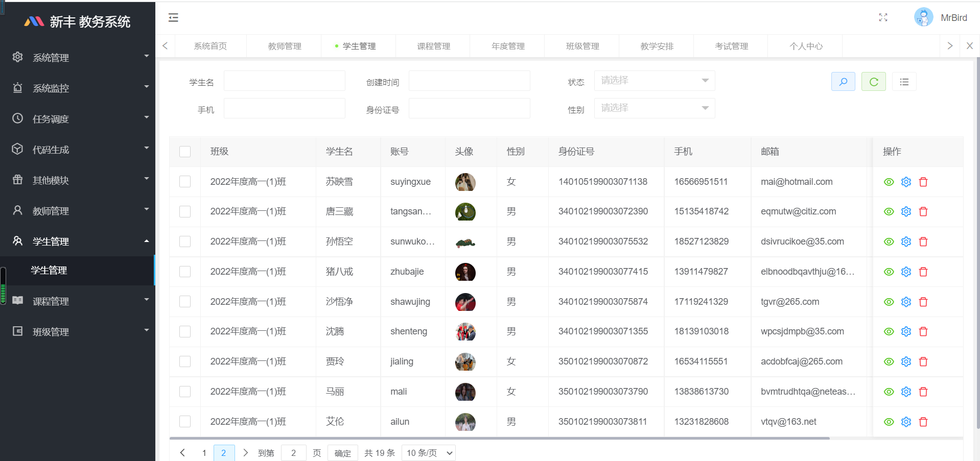This screenshot has width=980, height=461.
Task: Open the 个人中心 tab
Action: (806, 46)
